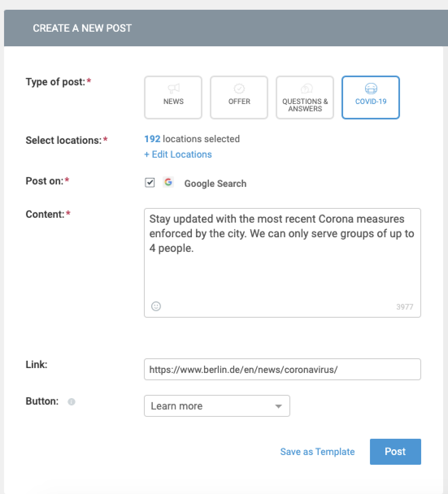The image size is (448, 494).
Task: Select the face mask COVID-19 icon
Action: [x=371, y=89]
